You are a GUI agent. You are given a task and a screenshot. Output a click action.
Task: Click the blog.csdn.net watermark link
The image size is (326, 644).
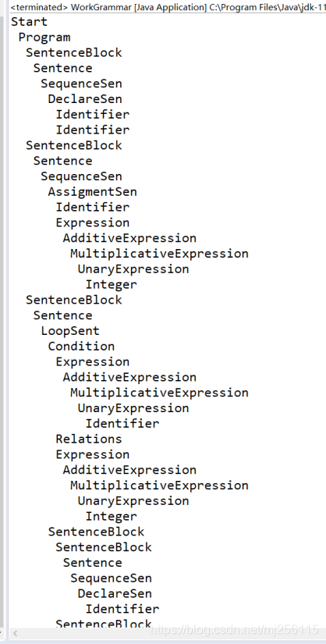point(235,629)
